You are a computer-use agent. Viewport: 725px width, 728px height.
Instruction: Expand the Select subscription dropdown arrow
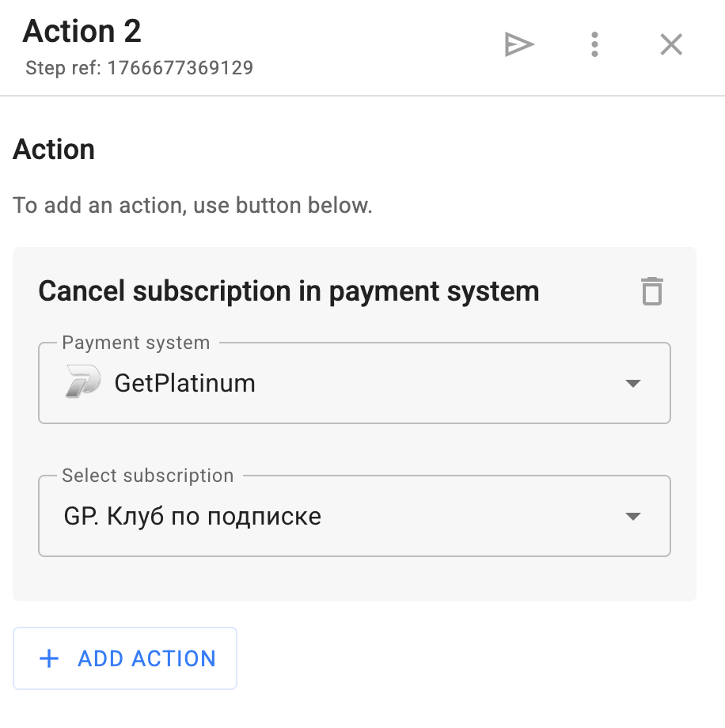[x=632, y=517]
